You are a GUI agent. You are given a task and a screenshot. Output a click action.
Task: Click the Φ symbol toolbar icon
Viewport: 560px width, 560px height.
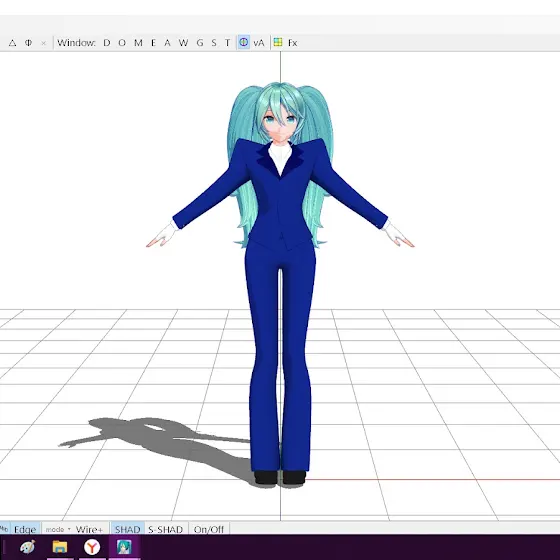pos(28,43)
